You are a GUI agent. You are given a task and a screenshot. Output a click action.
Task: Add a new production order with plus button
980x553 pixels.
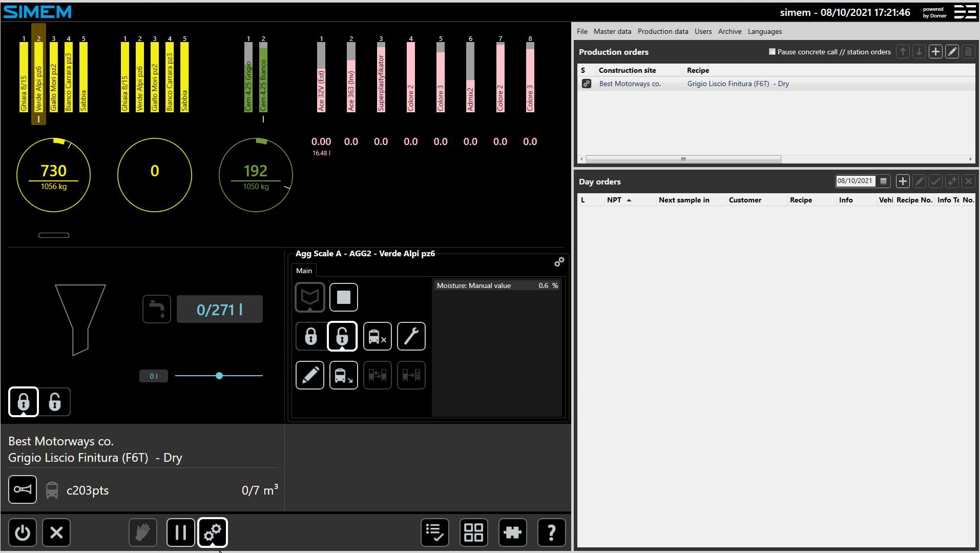935,52
